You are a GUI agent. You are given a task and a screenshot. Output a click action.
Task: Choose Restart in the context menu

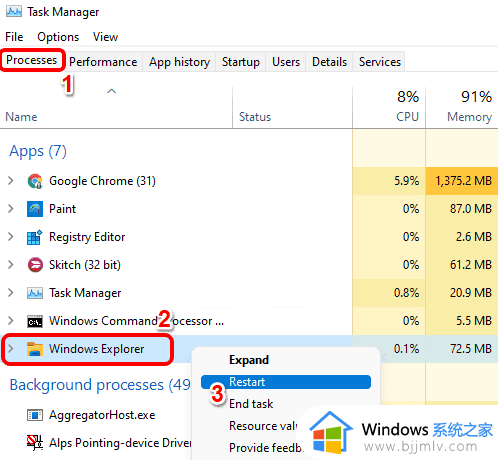point(286,382)
